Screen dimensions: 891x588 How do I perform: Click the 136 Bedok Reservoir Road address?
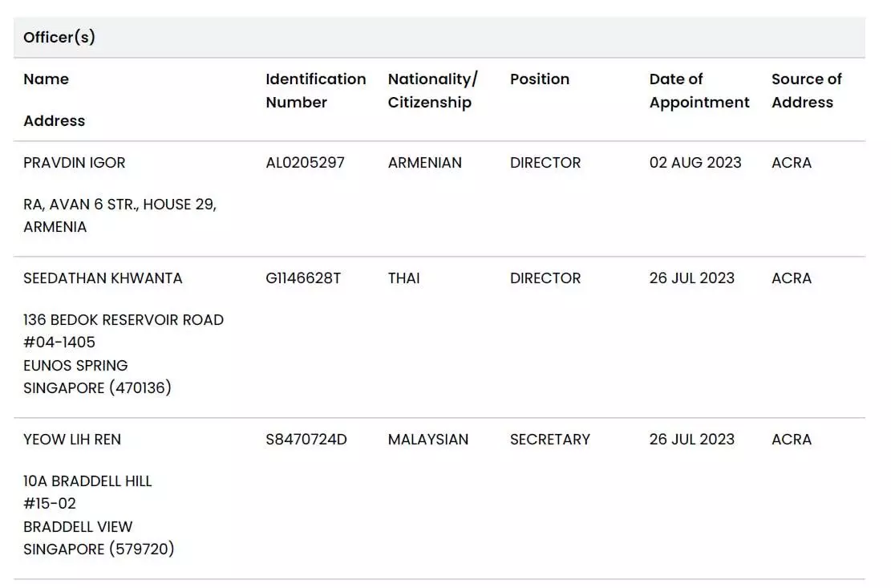pos(124,354)
